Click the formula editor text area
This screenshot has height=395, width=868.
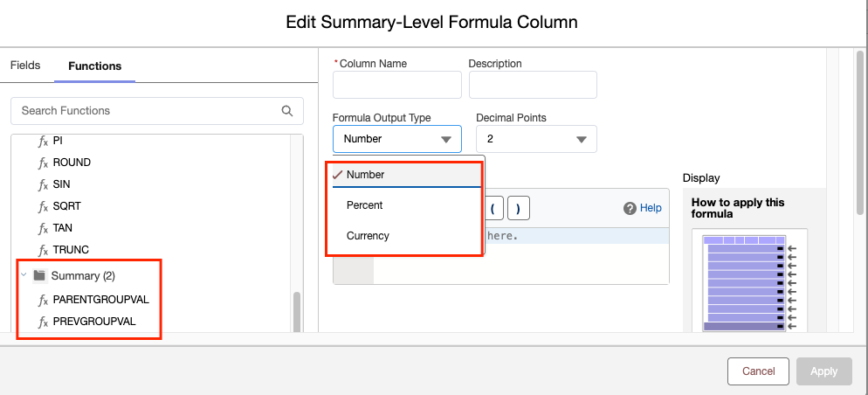[x=520, y=255]
